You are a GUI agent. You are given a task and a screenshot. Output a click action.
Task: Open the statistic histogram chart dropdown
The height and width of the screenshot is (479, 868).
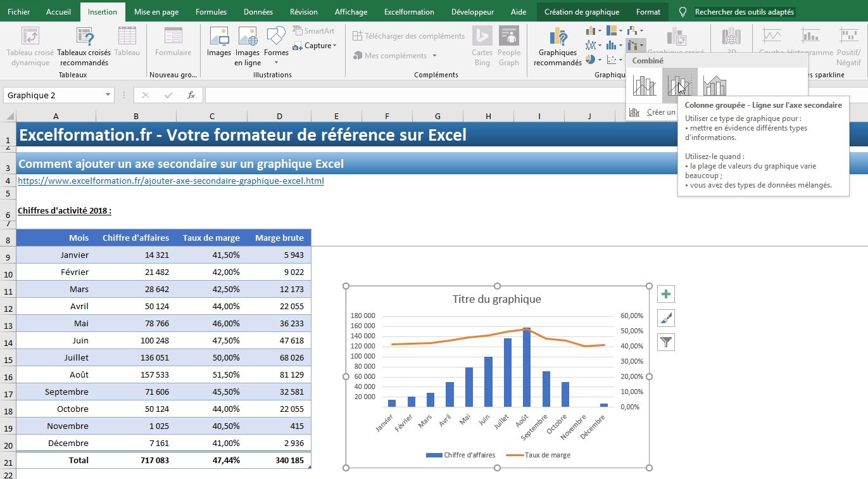[x=614, y=45]
